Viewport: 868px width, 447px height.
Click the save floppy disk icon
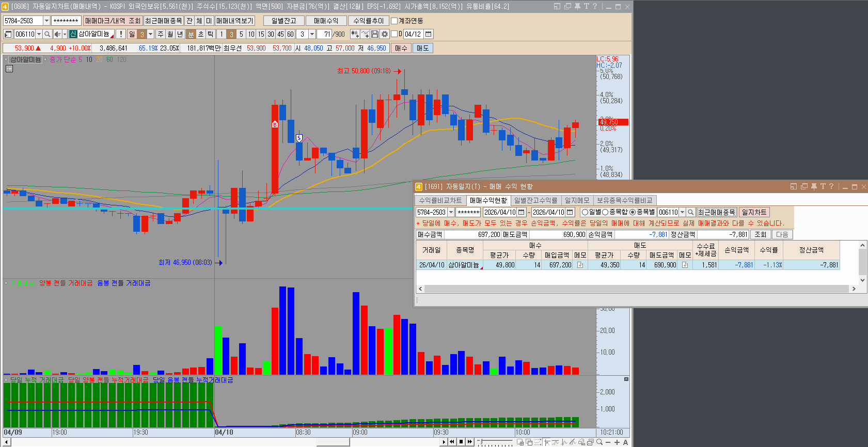(375, 34)
